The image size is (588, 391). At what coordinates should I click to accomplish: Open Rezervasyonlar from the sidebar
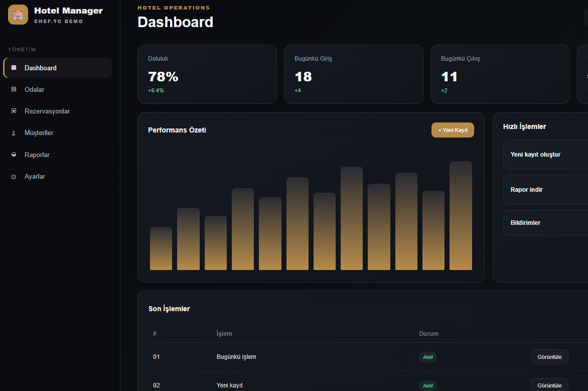point(57,111)
